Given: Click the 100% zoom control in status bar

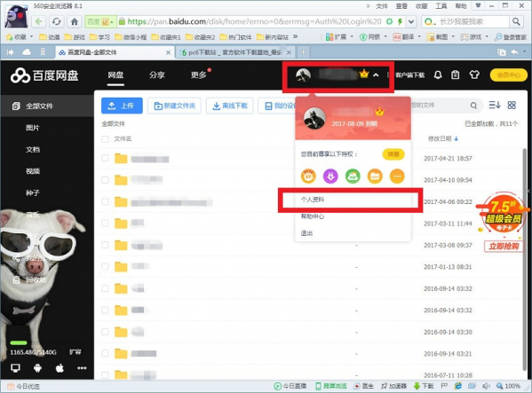Looking at the screenshot, I should 508,386.
